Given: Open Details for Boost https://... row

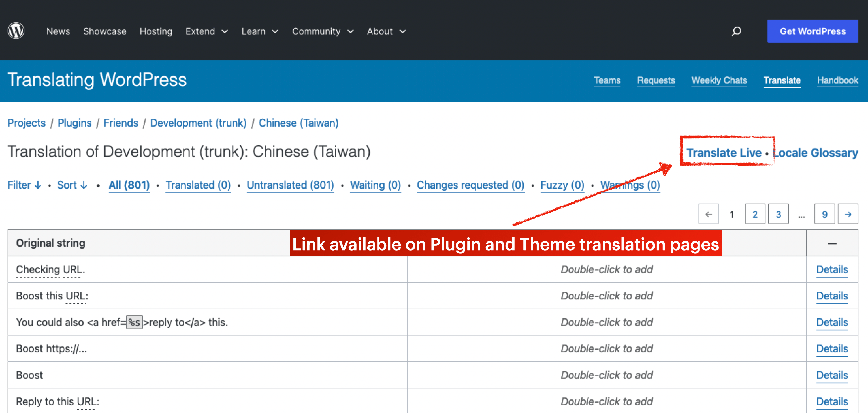Looking at the screenshot, I should tap(832, 349).
